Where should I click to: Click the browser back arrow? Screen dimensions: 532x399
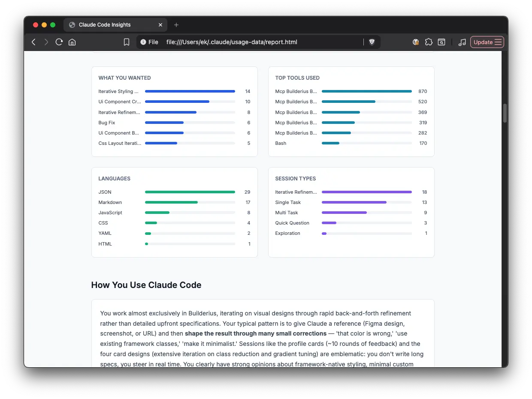[x=33, y=42]
